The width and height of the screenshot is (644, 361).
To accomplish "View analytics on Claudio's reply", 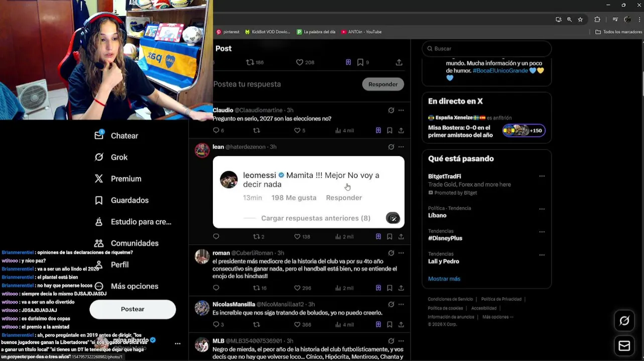I will [344, 130].
